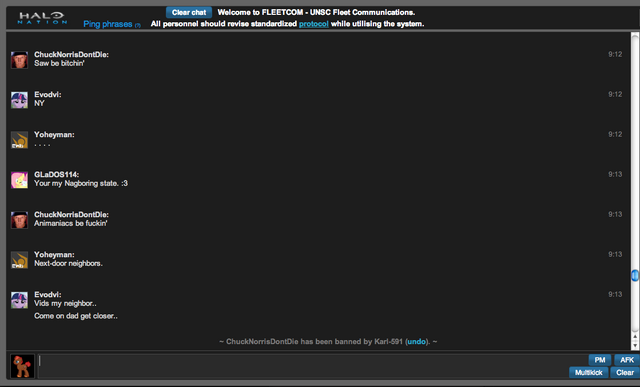Viewport: 640px width, 387px height.
Task: Click the Clear button near the input
Action: pyautogui.click(x=625, y=372)
